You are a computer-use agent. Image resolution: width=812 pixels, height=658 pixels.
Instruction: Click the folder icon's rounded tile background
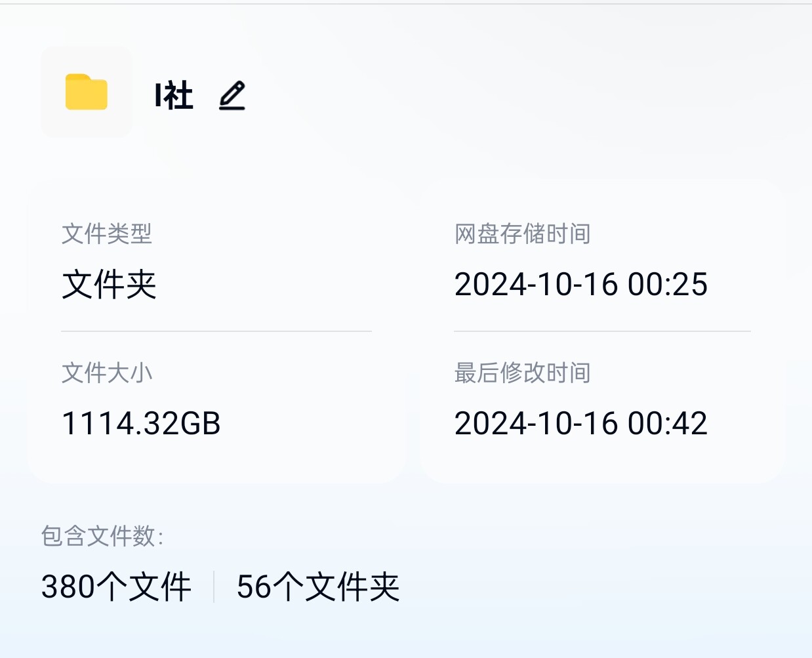87,92
